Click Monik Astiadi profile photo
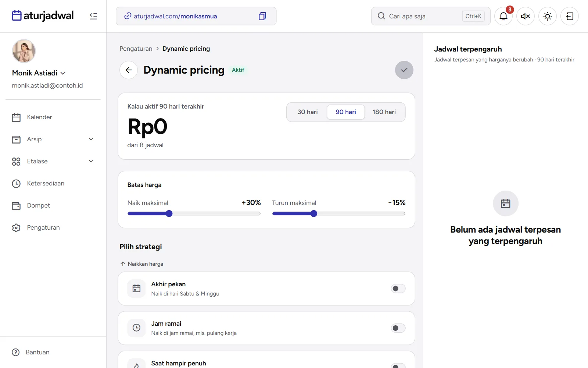The width and height of the screenshot is (588, 368). click(24, 51)
